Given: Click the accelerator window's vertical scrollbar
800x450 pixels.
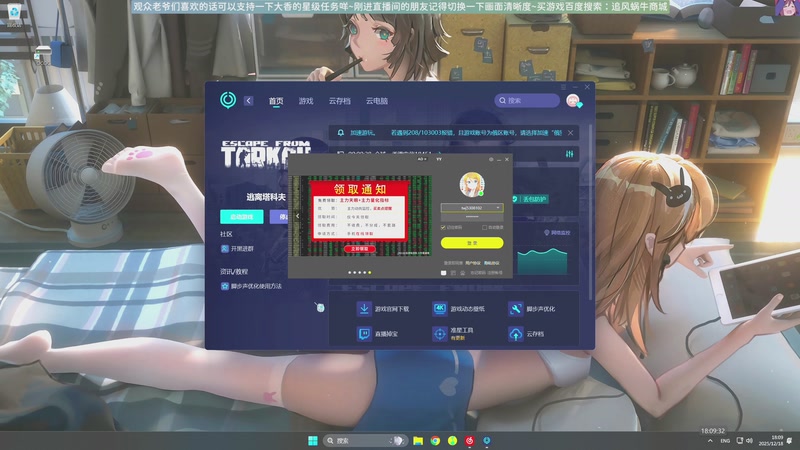Looking at the screenshot, I should coord(591,214).
